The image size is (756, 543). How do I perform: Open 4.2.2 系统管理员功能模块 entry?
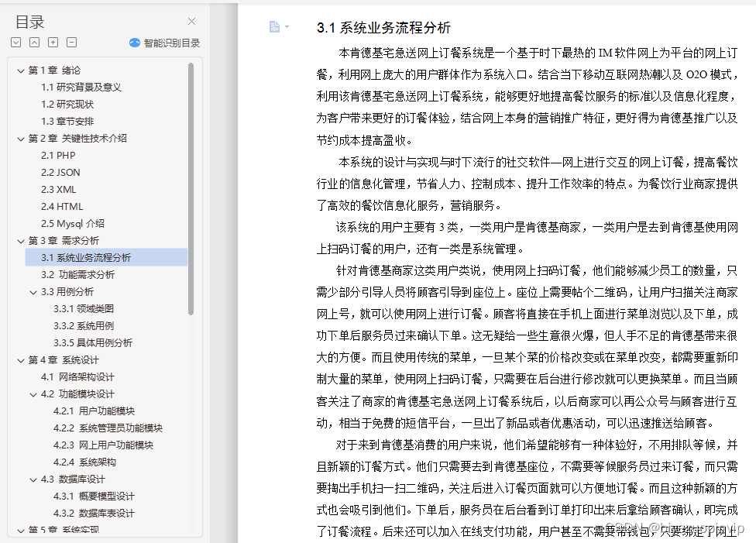click(108, 428)
